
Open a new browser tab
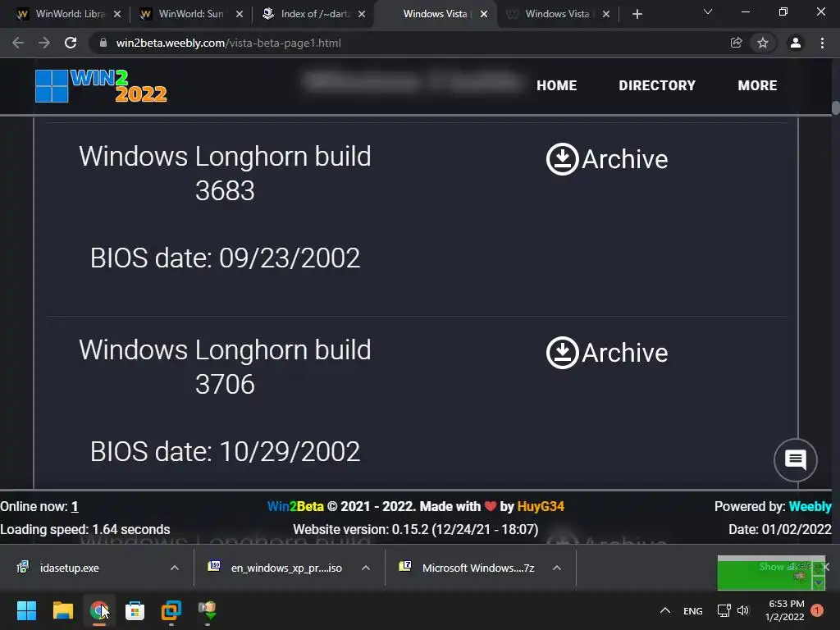[x=637, y=14]
